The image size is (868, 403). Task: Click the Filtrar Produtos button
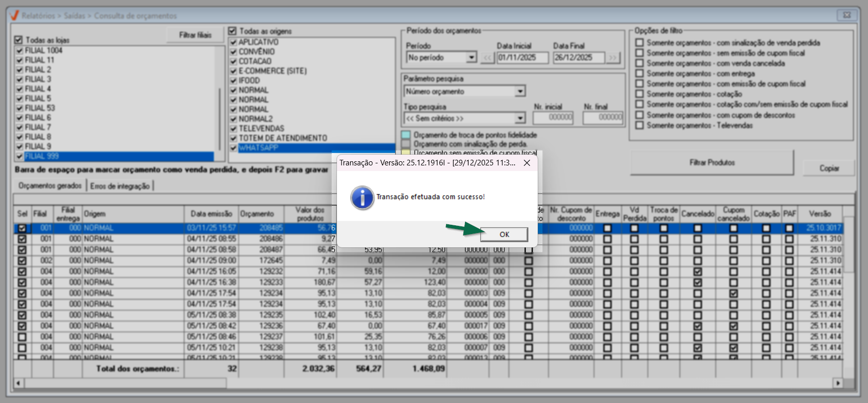click(711, 163)
